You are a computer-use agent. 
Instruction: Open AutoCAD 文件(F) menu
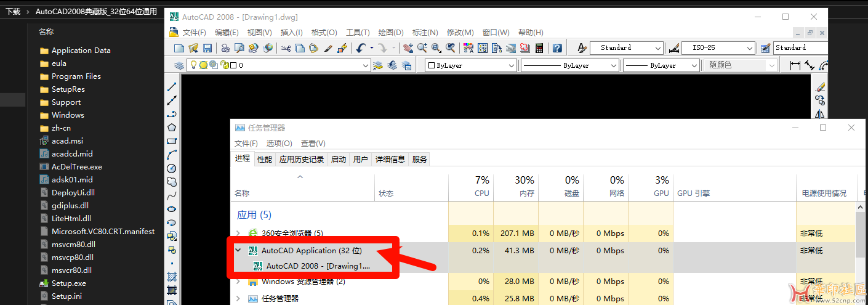click(194, 32)
